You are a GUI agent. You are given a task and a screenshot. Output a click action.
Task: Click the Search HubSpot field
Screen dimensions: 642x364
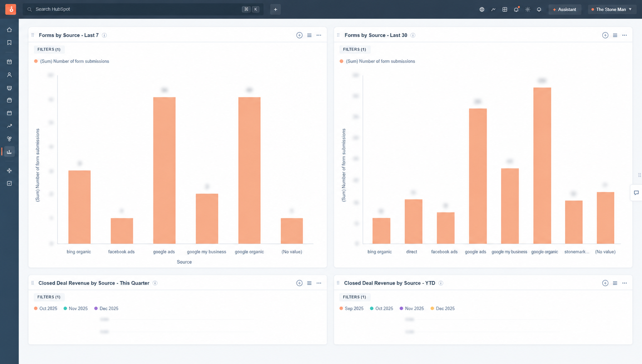click(143, 9)
